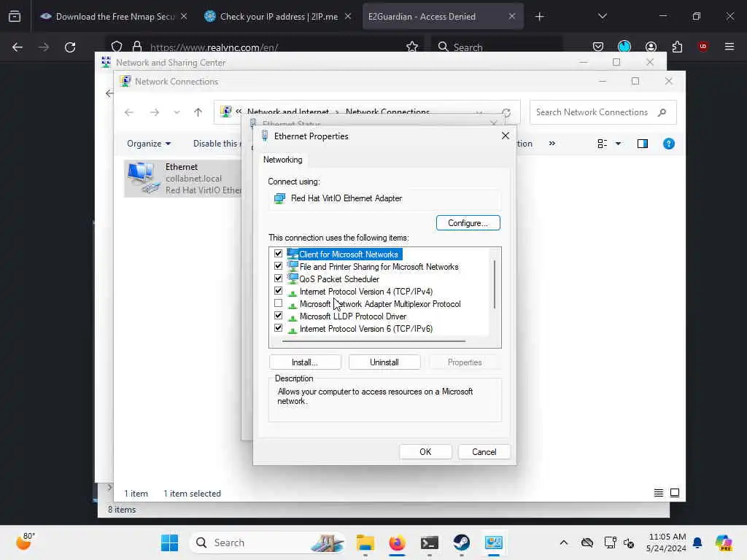Uncheck Internet Protocol Version 4 checkbox
747x560 pixels.
(278, 291)
